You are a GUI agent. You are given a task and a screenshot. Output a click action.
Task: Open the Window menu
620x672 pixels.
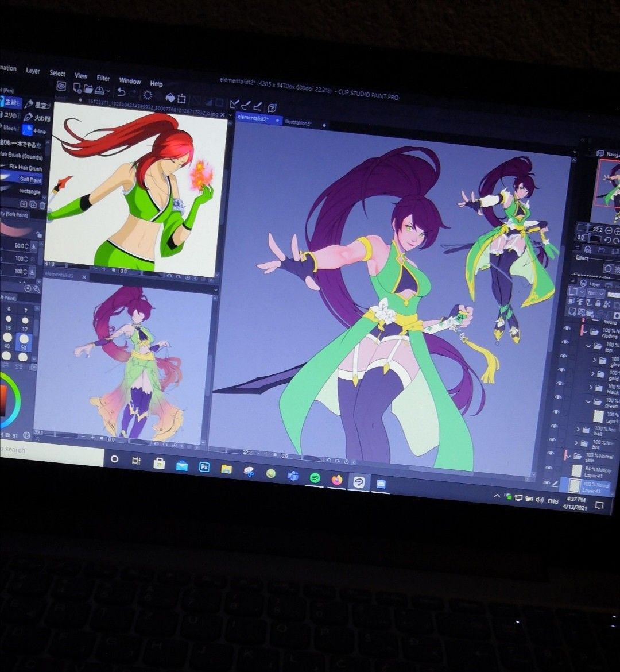click(x=130, y=80)
